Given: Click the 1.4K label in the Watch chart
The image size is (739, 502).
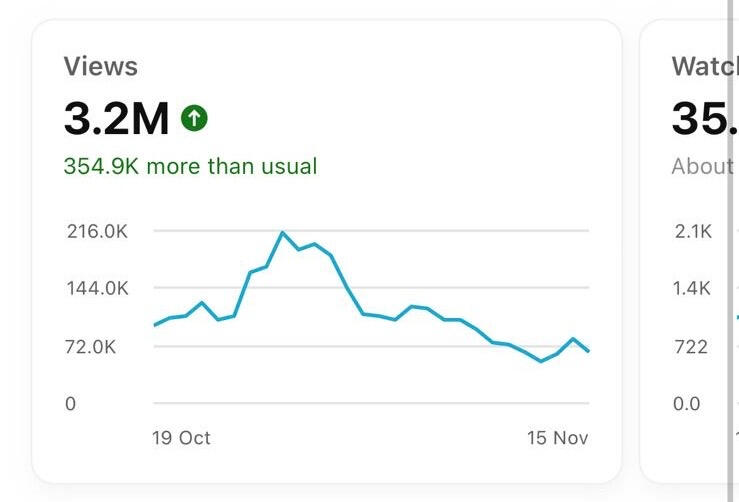Looking at the screenshot, I should point(692,289).
